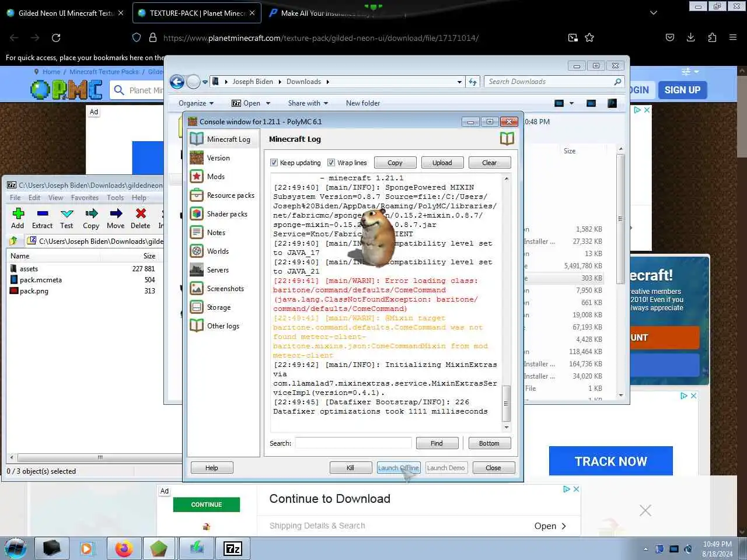Open Windows Start menu orb
The width and height of the screenshot is (747, 560).
(x=16, y=548)
